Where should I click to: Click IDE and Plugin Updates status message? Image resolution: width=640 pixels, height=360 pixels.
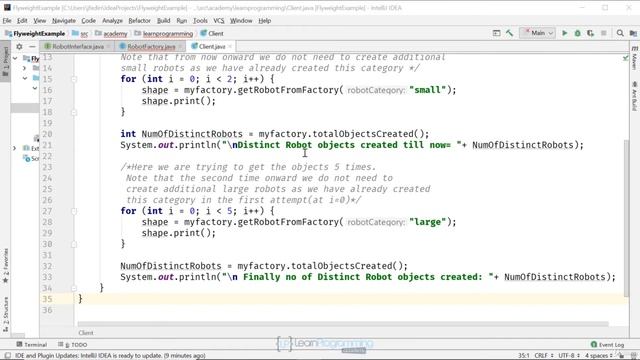[x=110, y=356]
